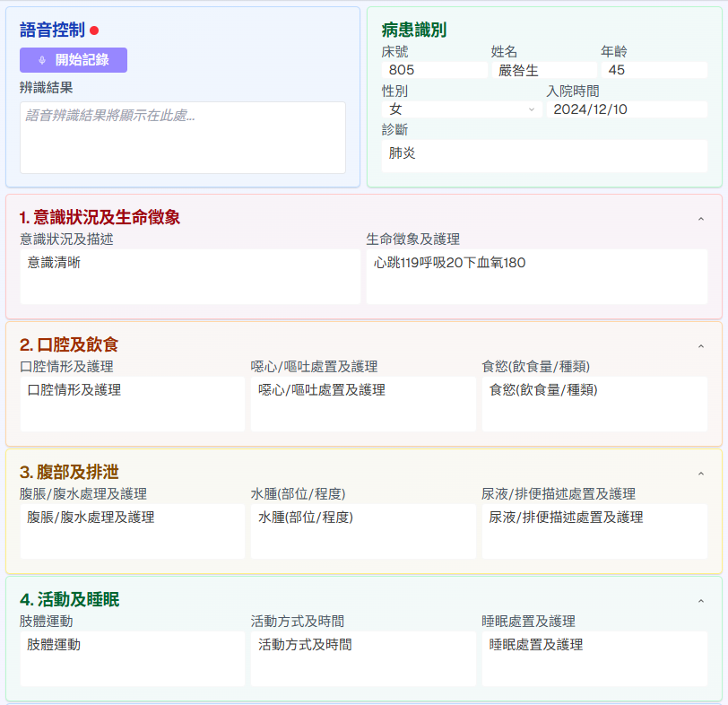This screenshot has height=705, width=728.
Task: Open the 性別 gender dropdown
Action: tap(463, 109)
